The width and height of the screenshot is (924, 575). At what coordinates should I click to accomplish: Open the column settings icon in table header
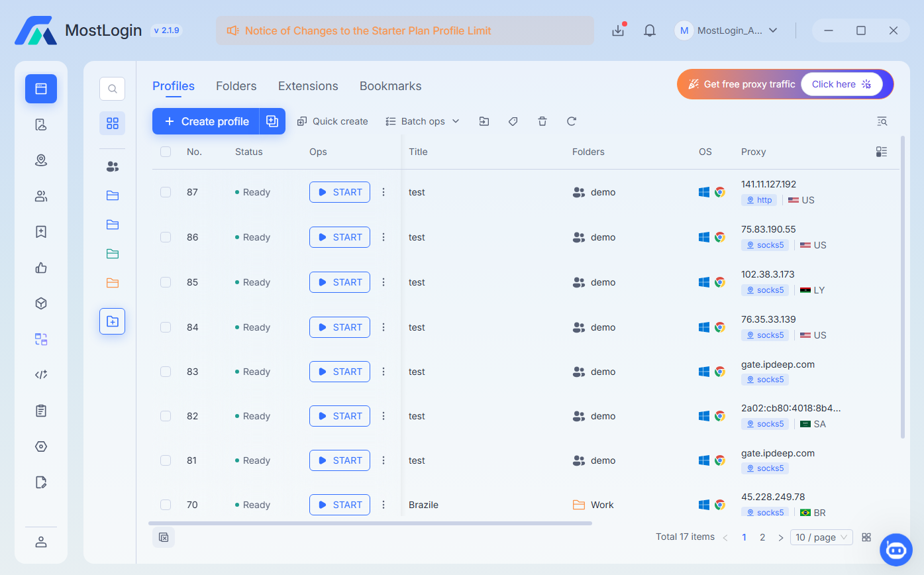881,152
